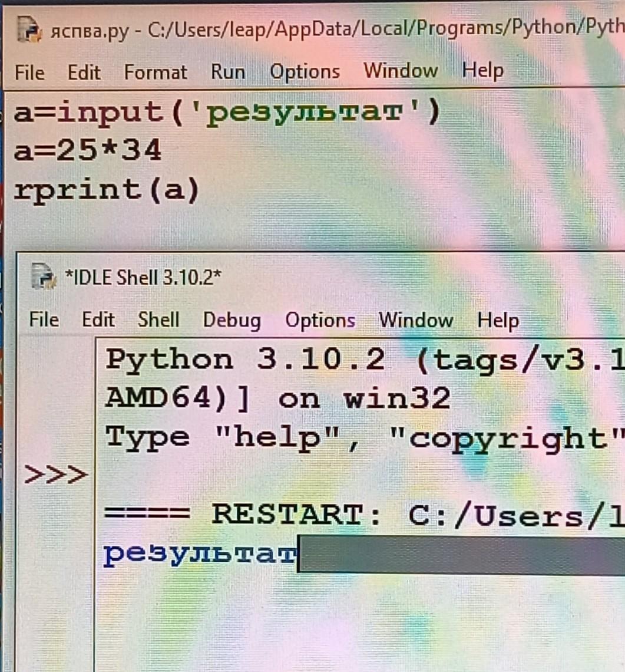Viewport: 625px width, 672px height.
Task: Open the Shell menu in IDLE Shell
Action: click(158, 319)
